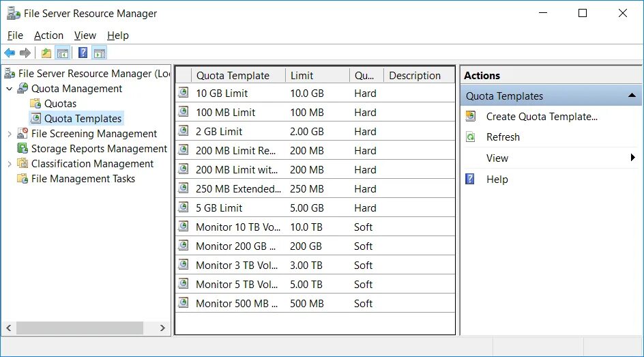Click Create Quota Template link
The image size is (644, 357).
pyautogui.click(x=542, y=117)
